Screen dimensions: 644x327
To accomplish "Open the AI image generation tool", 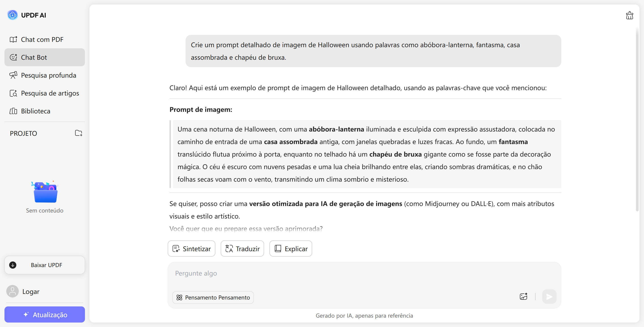I will 523,297.
